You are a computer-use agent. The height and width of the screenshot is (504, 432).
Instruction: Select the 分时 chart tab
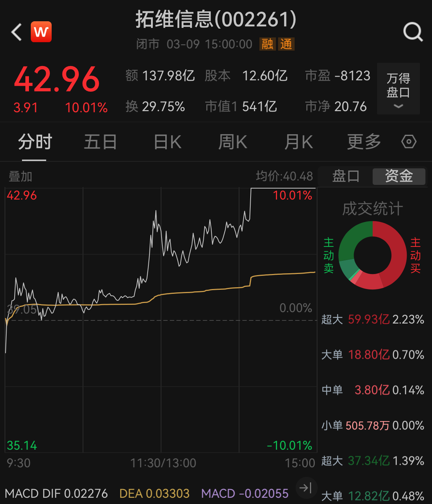click(x=35, y=142)
